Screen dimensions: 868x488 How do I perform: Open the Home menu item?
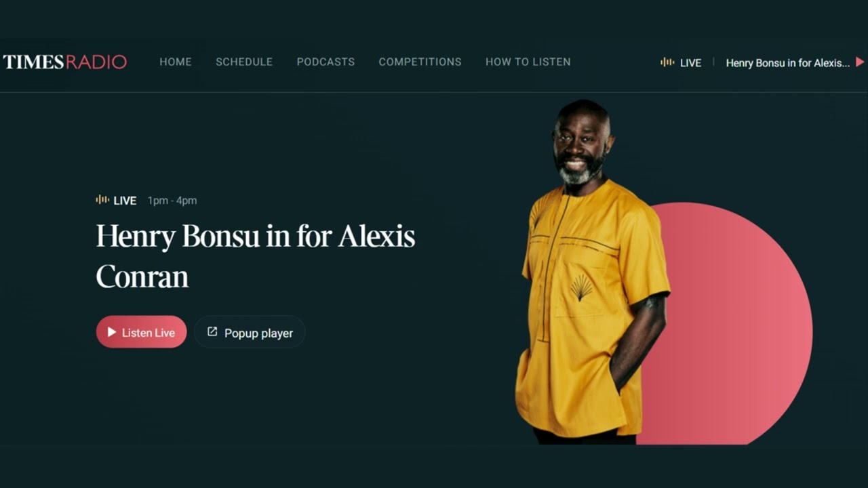pyautogui.click(x=176, y=62)
